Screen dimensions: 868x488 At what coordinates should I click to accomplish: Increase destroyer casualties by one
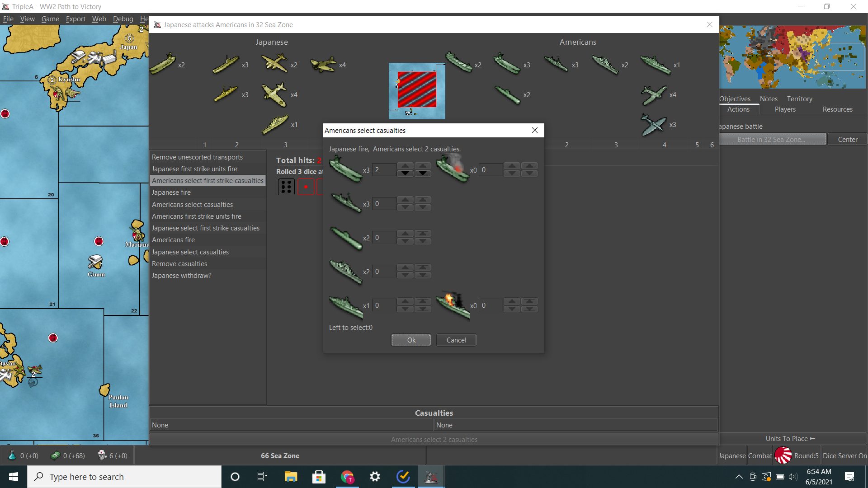coord(405,199)
